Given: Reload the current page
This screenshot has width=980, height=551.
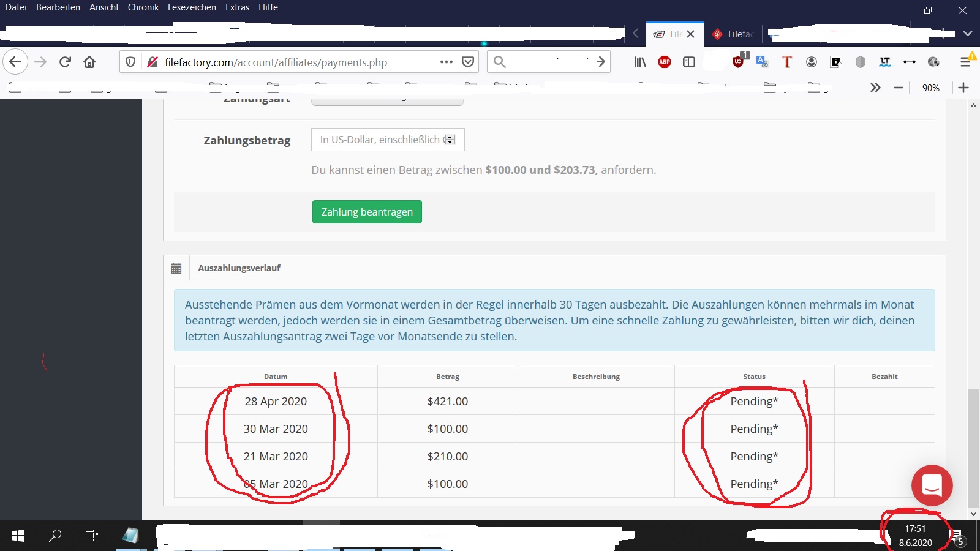Looking at the screenshot, I should tap(65, 62).
